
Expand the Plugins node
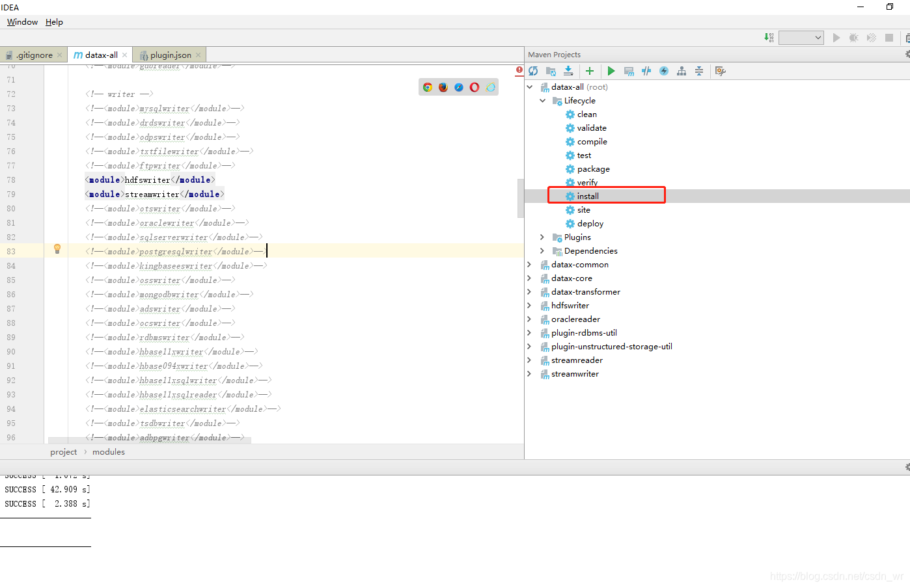542,237
